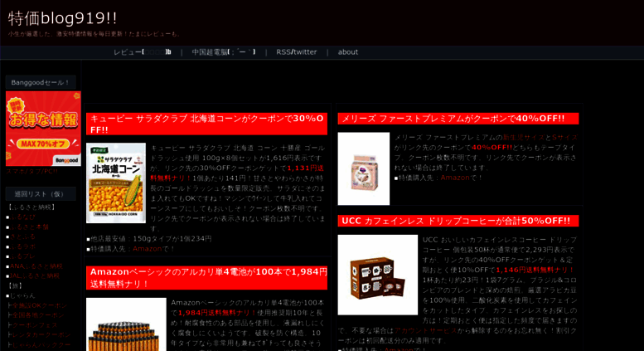Click the 【旅】 category label
This screenshot has height=351, width=644.
pyautogui.click(x=15, y=285)
